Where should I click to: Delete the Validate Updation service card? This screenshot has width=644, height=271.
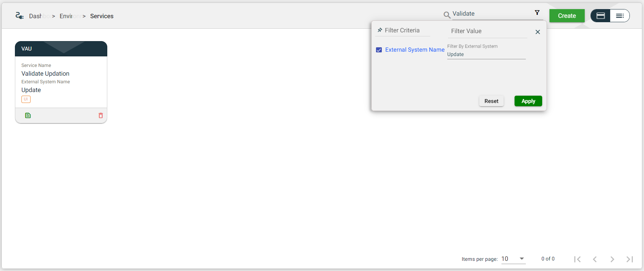tap(101, 116)
